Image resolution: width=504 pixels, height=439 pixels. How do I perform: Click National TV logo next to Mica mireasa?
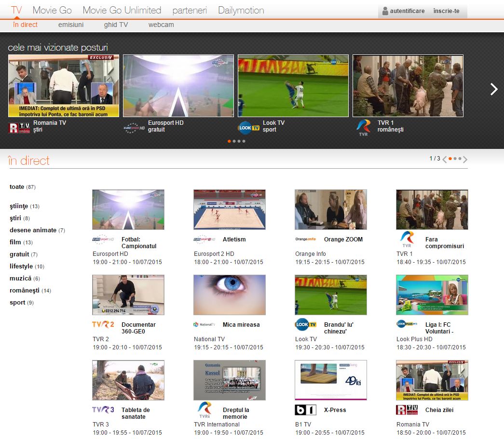pos(204,324)
